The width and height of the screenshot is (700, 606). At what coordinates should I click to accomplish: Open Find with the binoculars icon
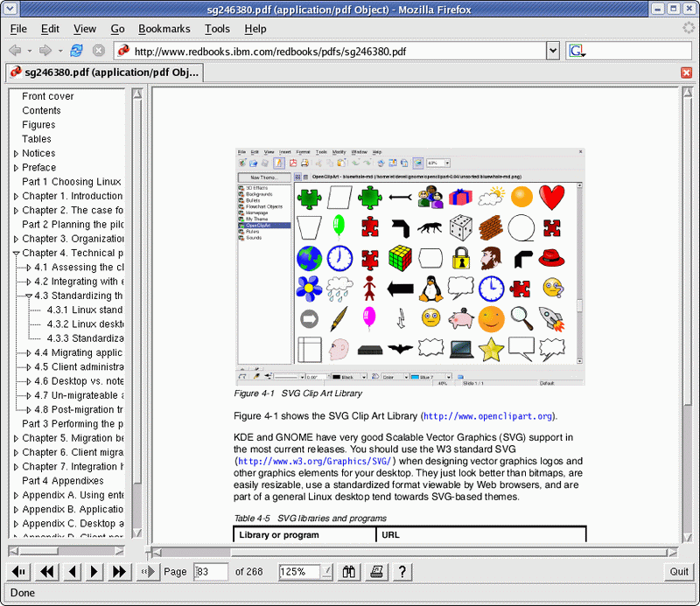349,572
